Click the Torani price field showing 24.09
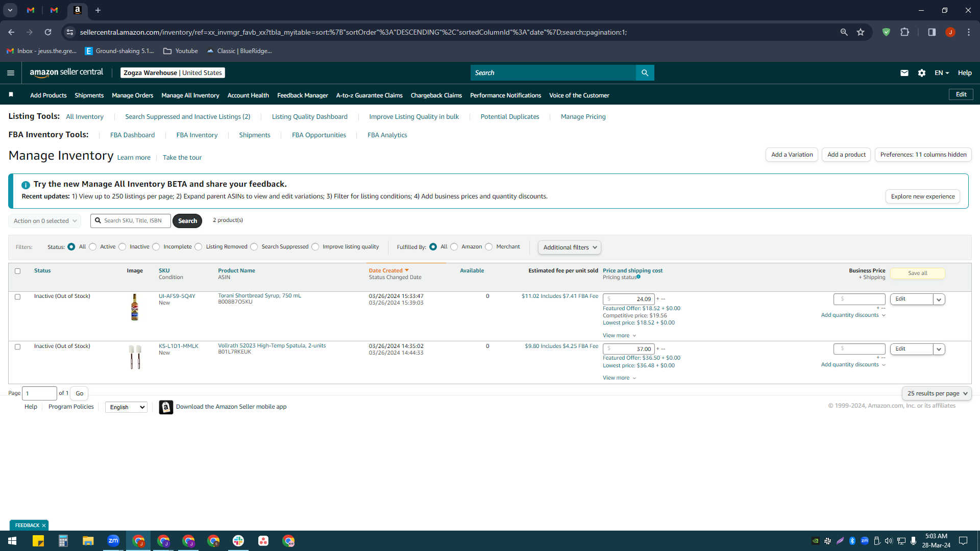The image size is (980, 551). (x=629, y=299)
